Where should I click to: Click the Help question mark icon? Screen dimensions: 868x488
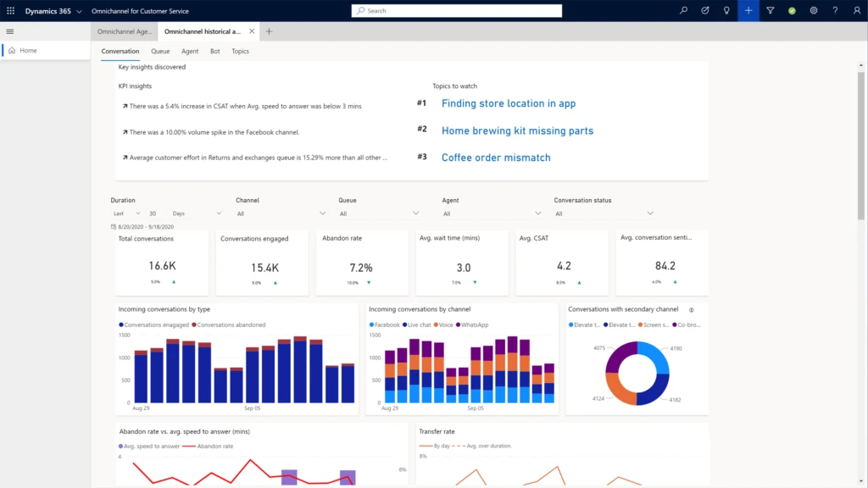pyautogui.click(x=834, y=11)
